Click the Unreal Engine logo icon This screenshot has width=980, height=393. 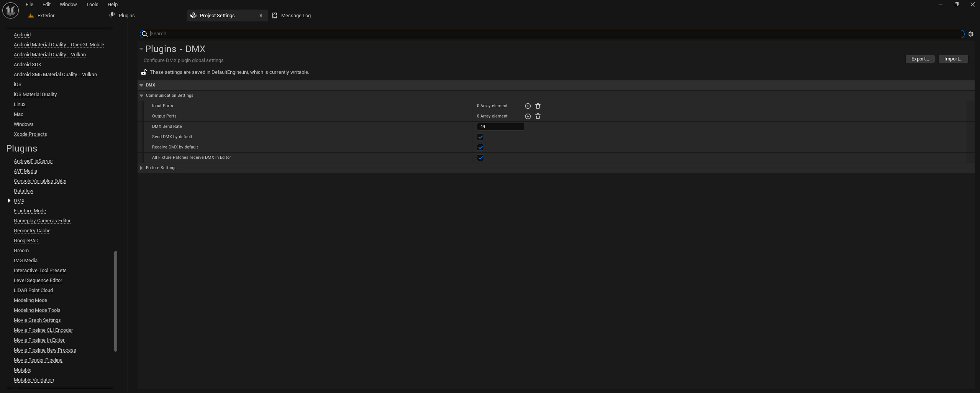[10, 10]
